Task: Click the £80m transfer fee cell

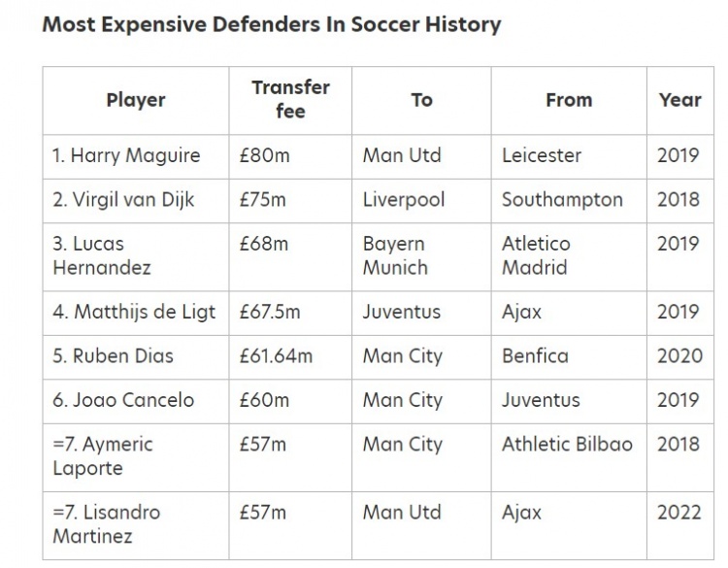Action: [264, 155]
